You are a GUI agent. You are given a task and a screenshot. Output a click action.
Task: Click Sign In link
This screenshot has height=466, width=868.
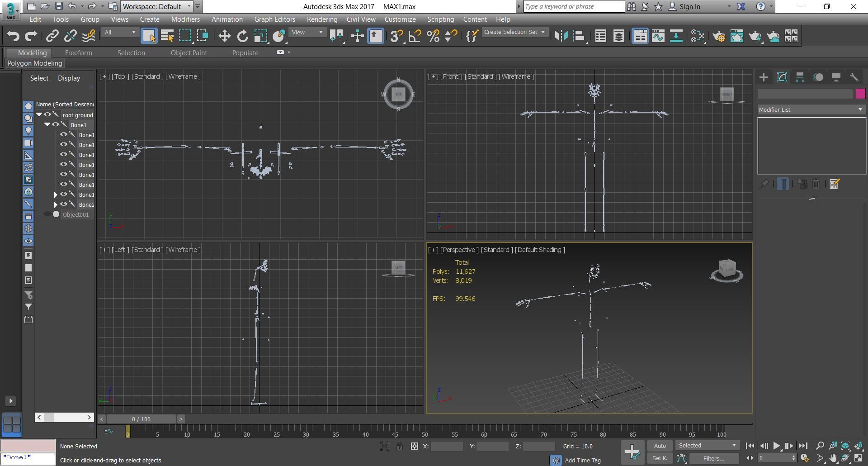coord(689,6)
